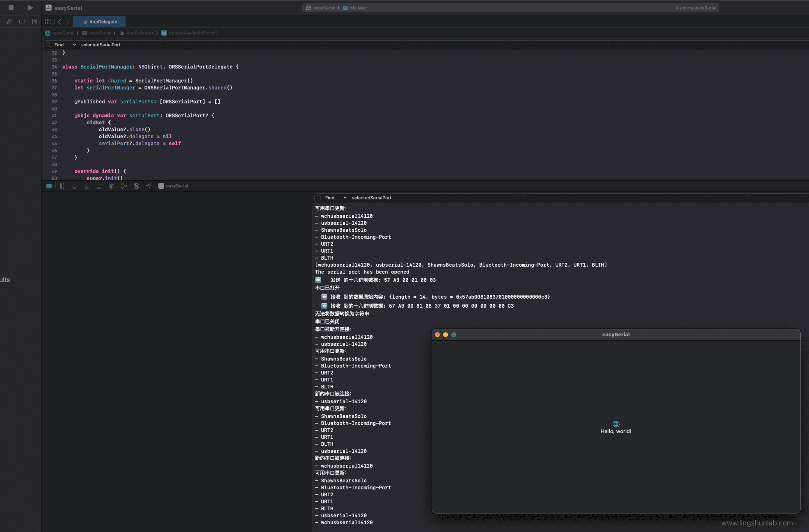This screenshot has height=532, width=809.
Task: Click the AppDelegate file breadcrumb
Action: click(x=137, y=33)
